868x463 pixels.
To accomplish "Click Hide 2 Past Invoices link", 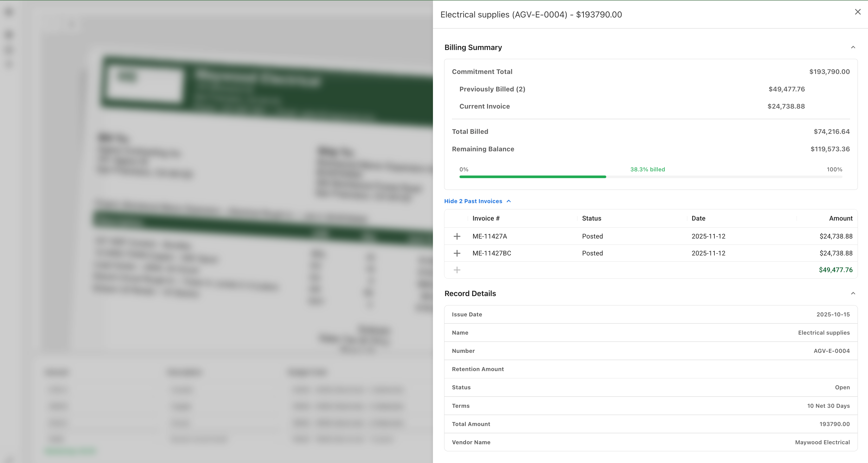I will pos(473,201).
